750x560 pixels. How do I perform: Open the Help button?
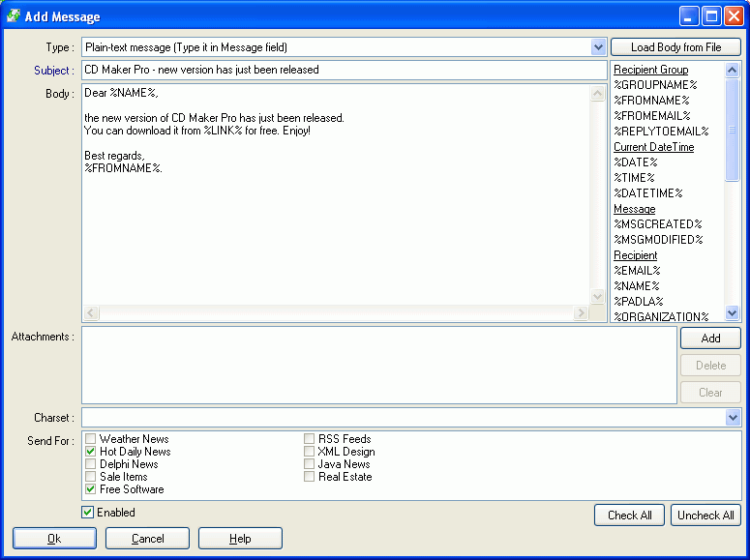click(240, 539)
